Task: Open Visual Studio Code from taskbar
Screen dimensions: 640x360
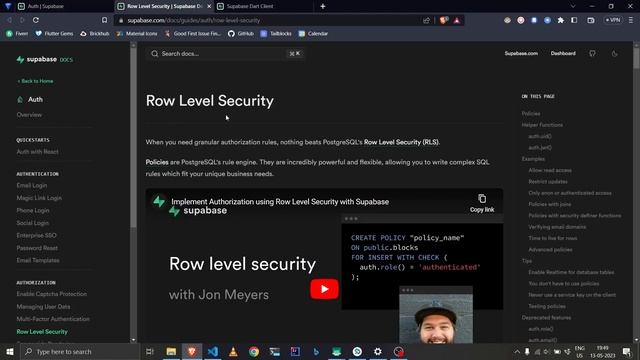Action: 213,351
